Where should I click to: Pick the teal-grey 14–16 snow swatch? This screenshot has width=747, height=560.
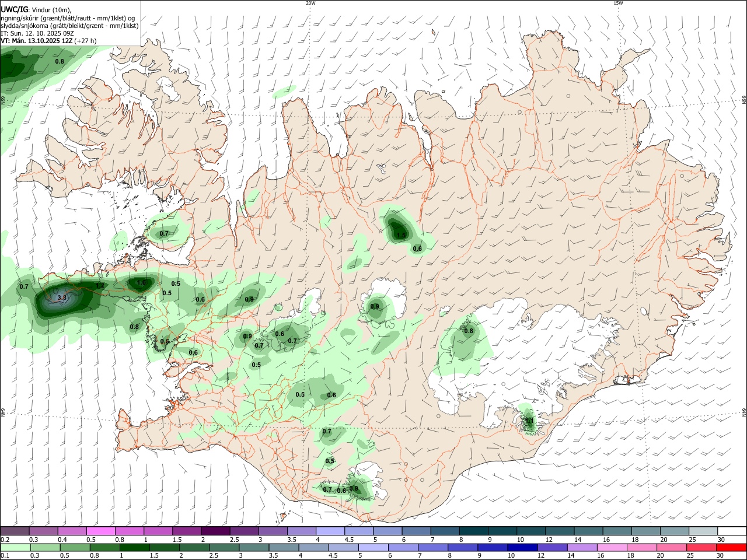(588, 531)
